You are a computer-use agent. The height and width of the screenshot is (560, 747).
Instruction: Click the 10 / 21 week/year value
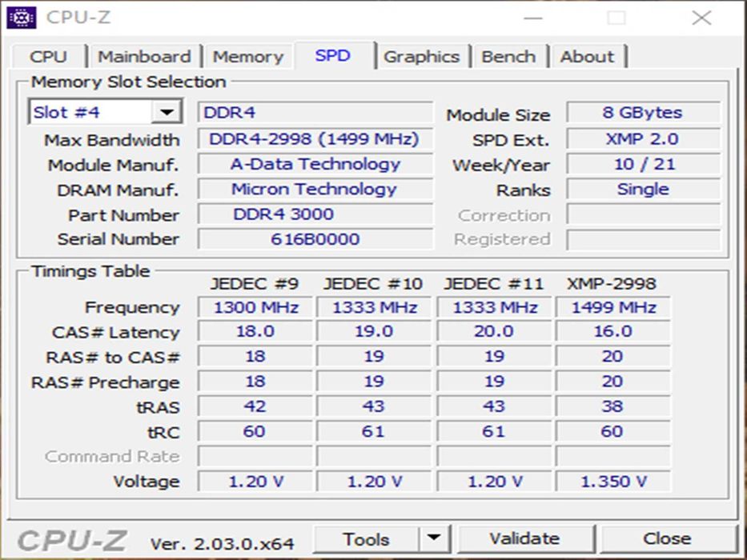click(643, 164)
